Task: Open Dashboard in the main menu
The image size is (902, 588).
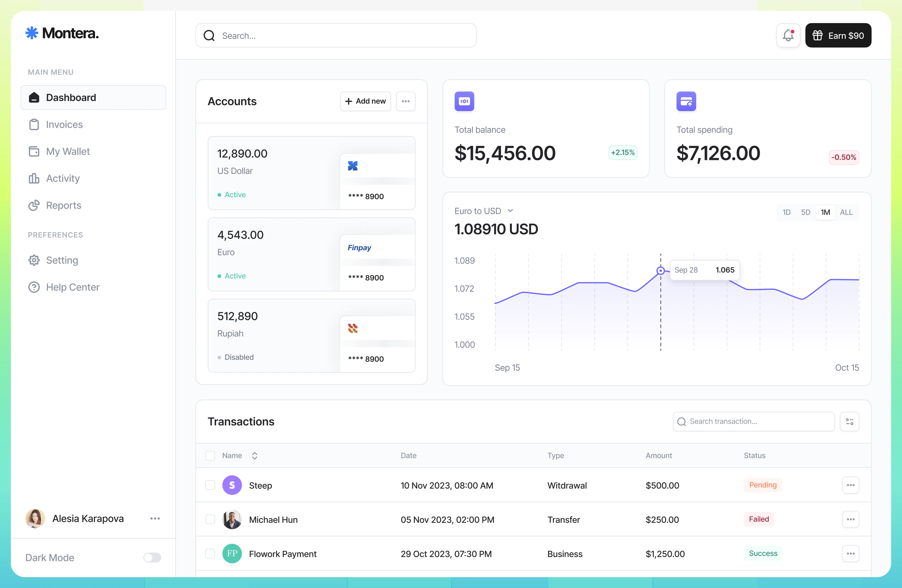Action: coord(93,97)
